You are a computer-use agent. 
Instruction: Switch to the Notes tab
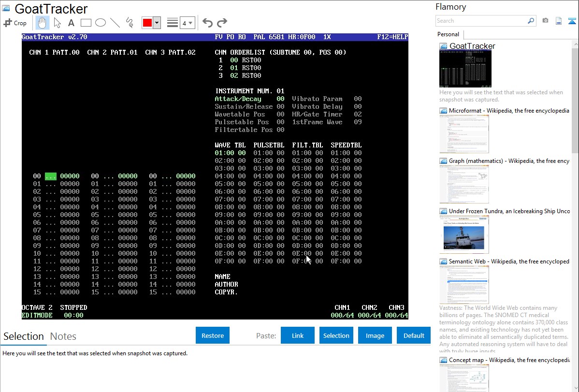(63, 336)
